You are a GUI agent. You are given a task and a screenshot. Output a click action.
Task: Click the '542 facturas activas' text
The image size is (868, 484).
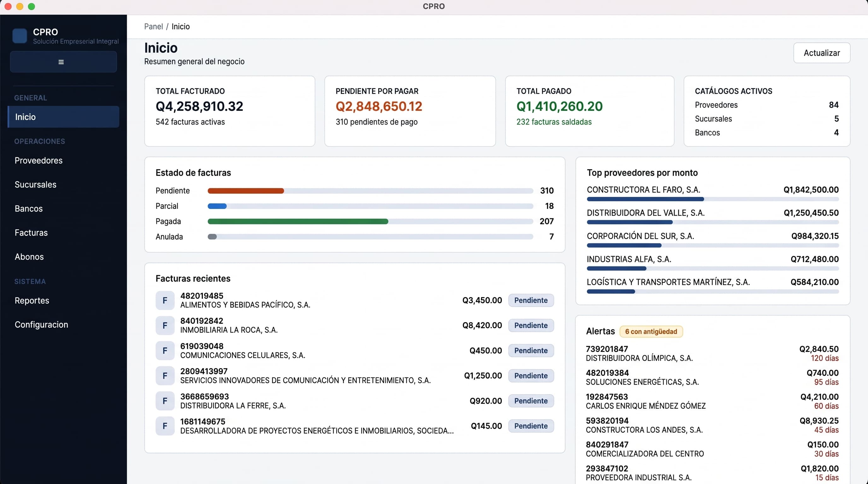(x=190, y=122)
